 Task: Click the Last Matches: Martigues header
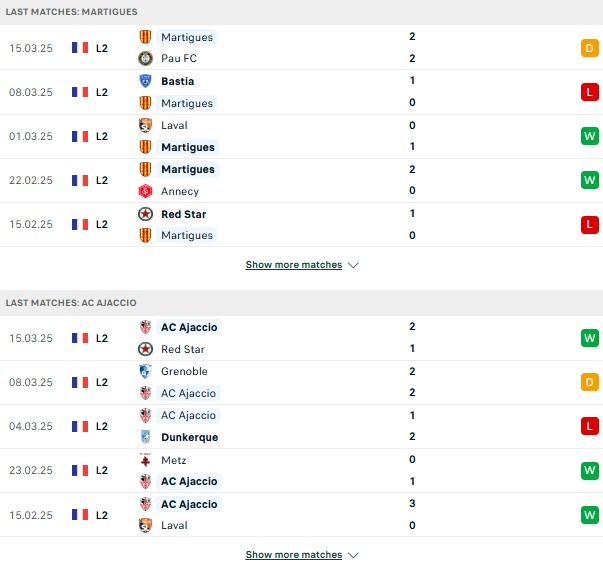72,12
